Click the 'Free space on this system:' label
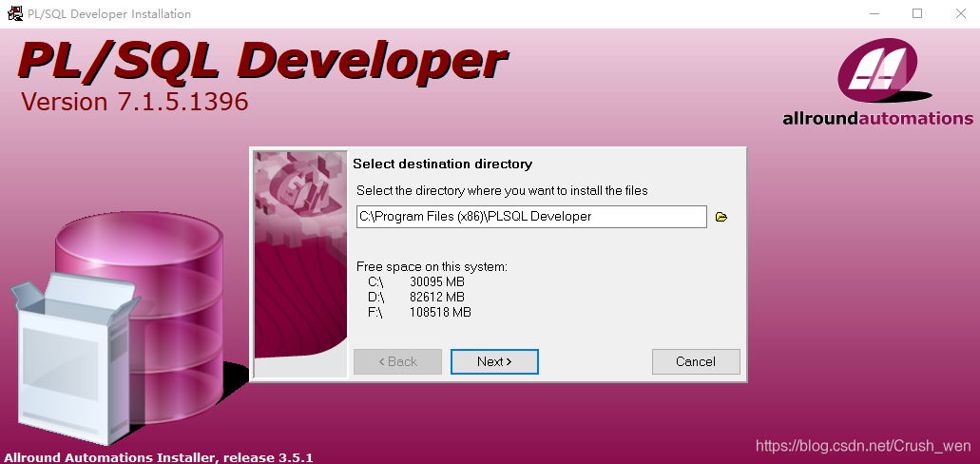The image size is (980, 464). point(432,267)
